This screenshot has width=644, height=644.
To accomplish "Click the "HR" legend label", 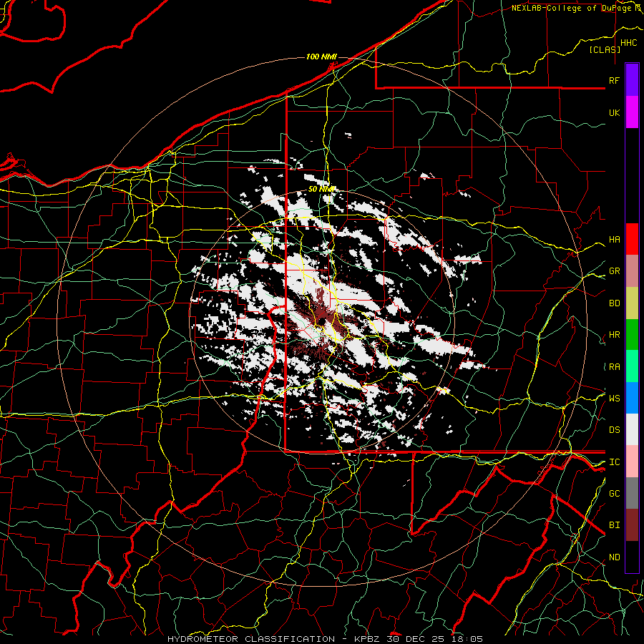I will (x=614, y=335).
